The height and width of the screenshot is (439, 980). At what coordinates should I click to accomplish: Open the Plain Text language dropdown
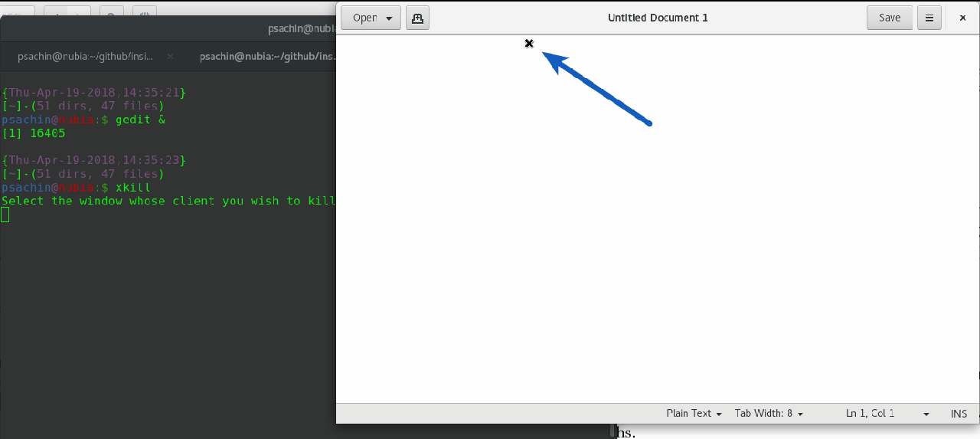(694, 413)
